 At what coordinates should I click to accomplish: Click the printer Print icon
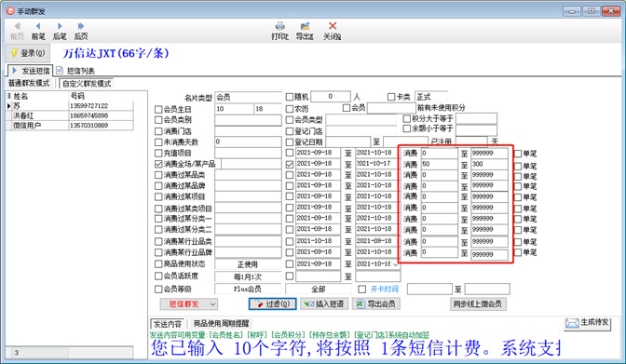pyautogui.click(x=279, y=26)
